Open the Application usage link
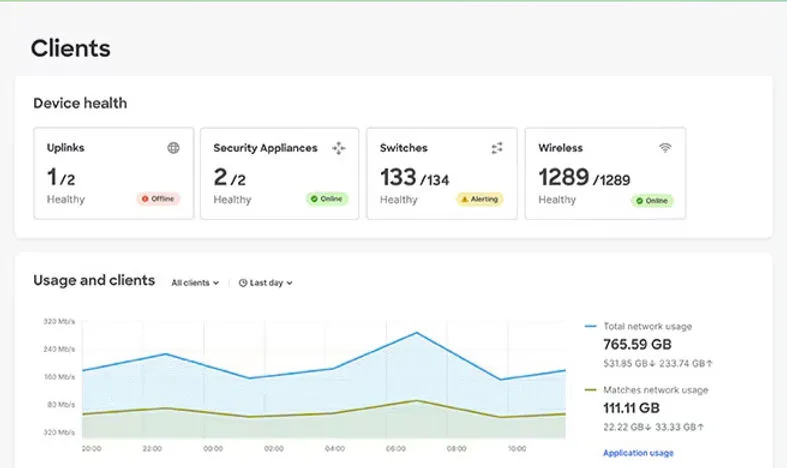The image size is (787, 468). click(x=638, y=453)
